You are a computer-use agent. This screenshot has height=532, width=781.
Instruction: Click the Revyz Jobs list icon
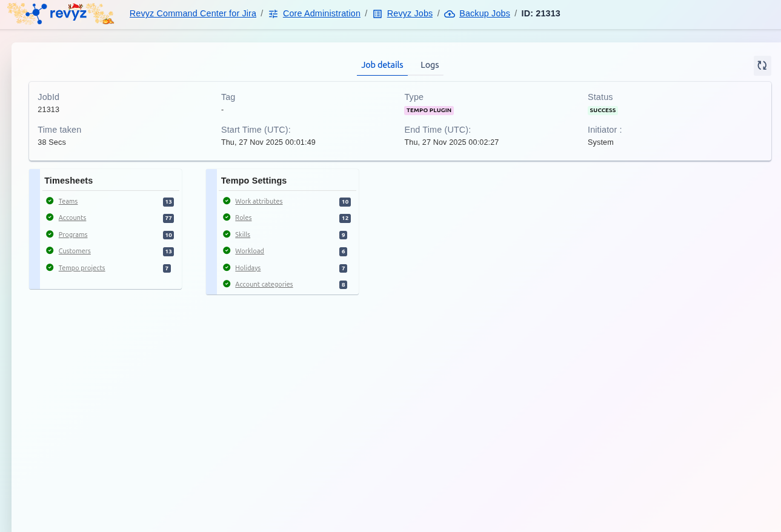(377, 14)
